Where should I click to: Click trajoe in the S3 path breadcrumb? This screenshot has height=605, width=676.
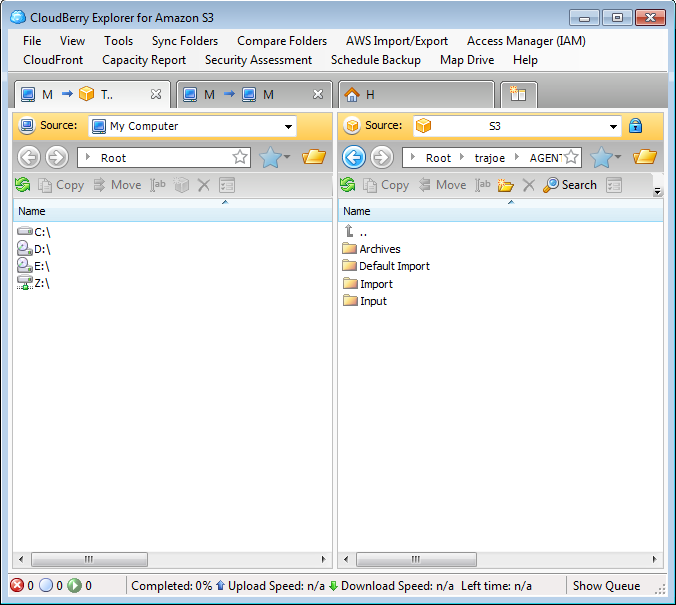tap(489, 158)
